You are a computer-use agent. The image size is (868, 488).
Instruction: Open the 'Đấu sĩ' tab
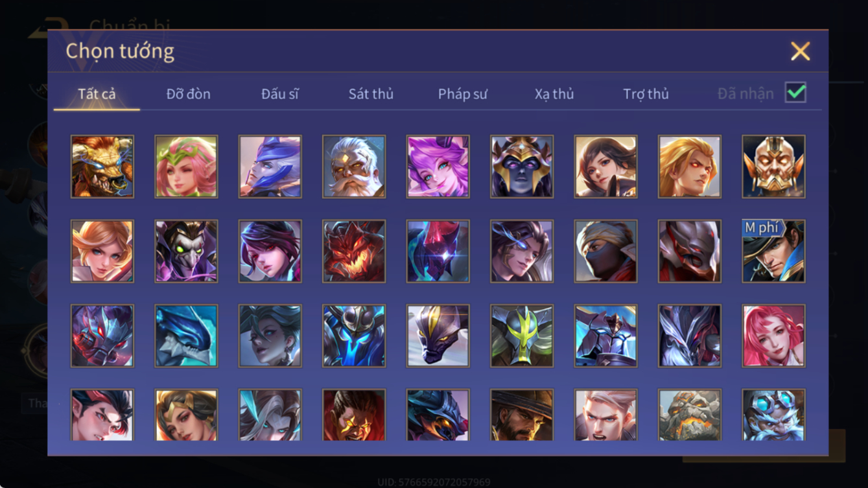(280, 94)
